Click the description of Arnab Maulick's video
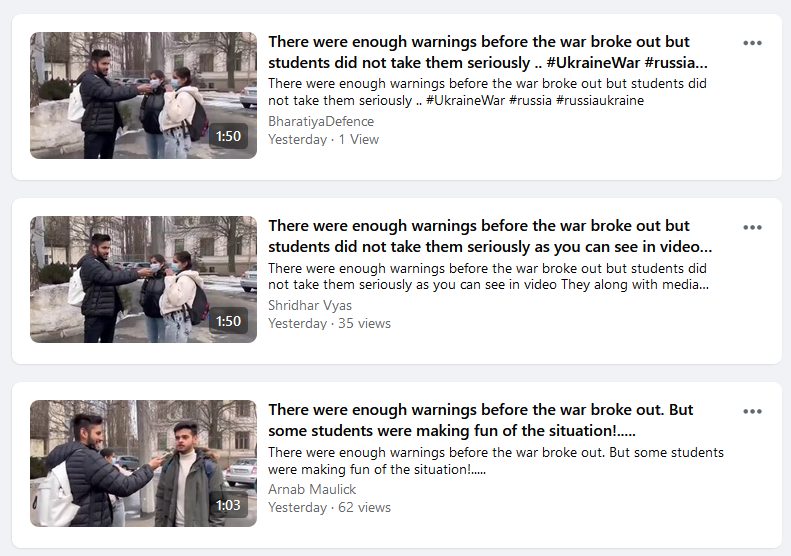 coord(495,460)
